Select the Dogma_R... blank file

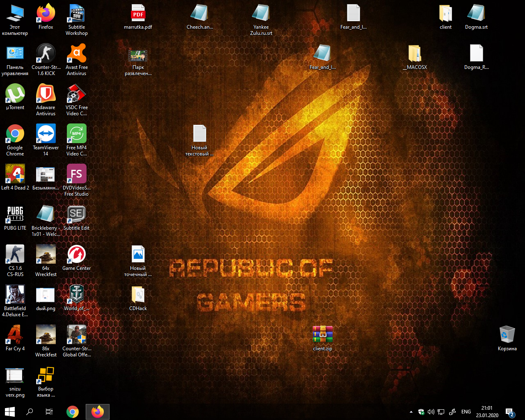(477, 57)
